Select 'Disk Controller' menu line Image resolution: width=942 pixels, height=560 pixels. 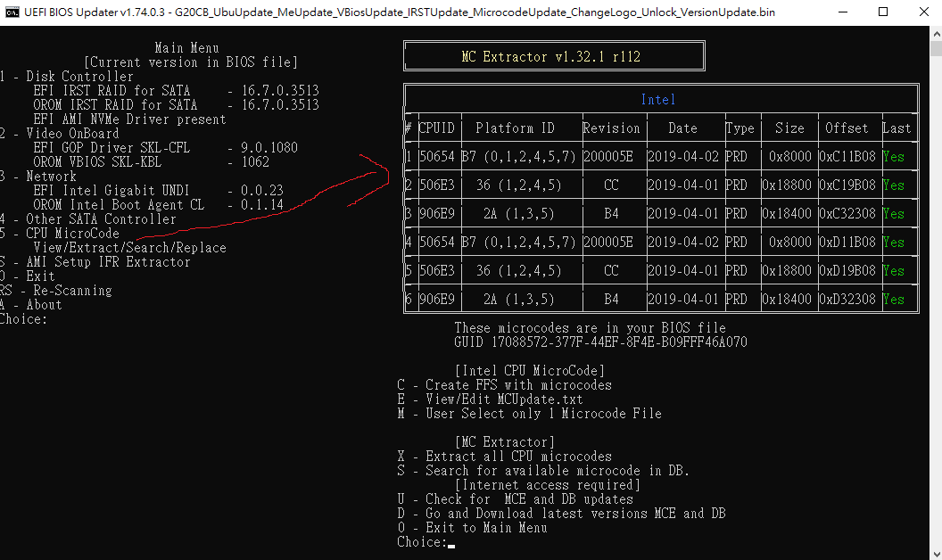coord(66,77)
